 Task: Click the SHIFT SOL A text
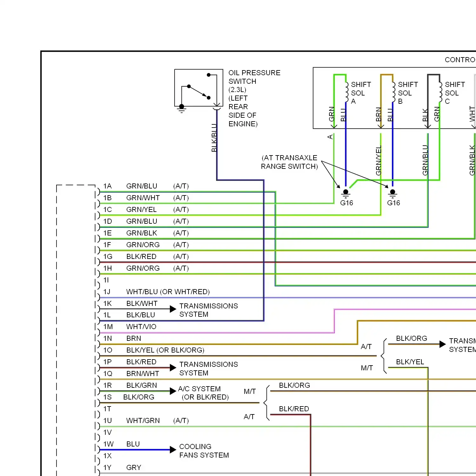click(361, 93)
